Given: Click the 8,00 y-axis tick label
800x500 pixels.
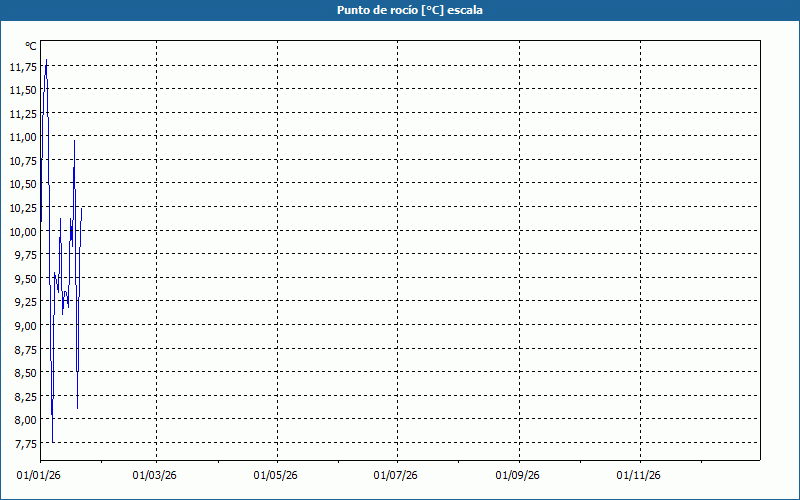Looking at the screenshot, I should coord(24,420).
